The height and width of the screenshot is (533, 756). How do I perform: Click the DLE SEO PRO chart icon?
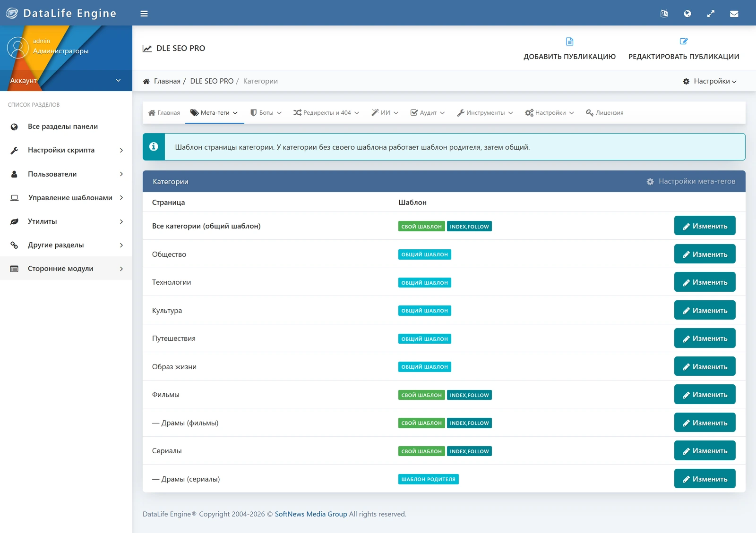tap(147, 48)
